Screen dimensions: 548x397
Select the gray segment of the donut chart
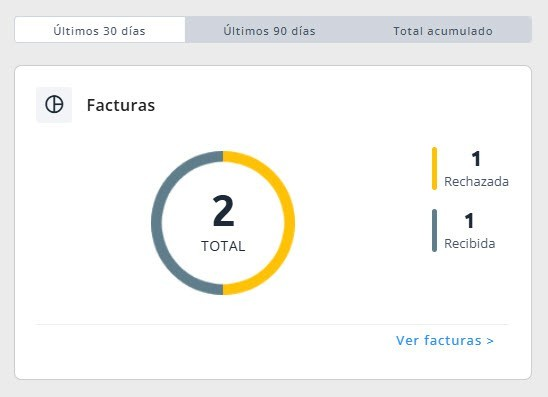click(x=157, y=223)
